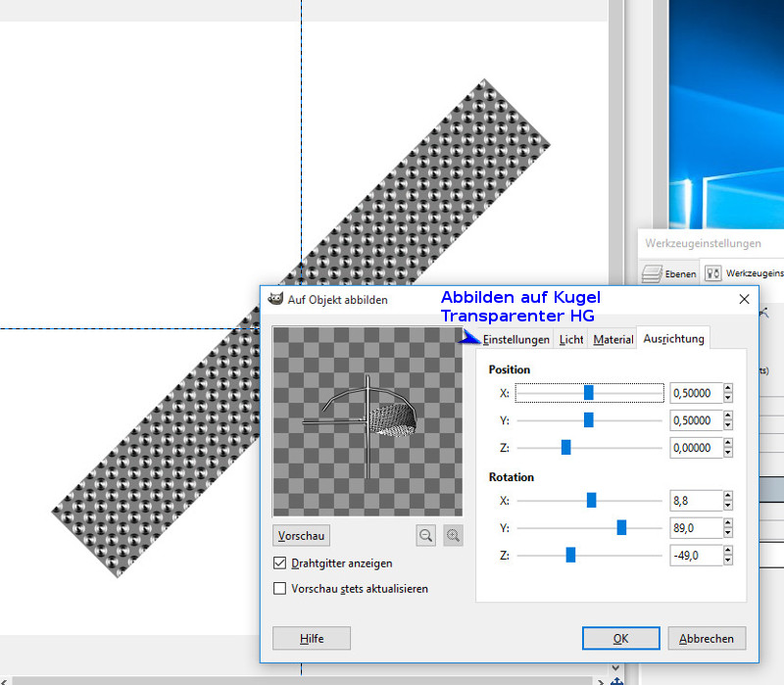Switch to the Material tab
784x685 pixels.
613,339
